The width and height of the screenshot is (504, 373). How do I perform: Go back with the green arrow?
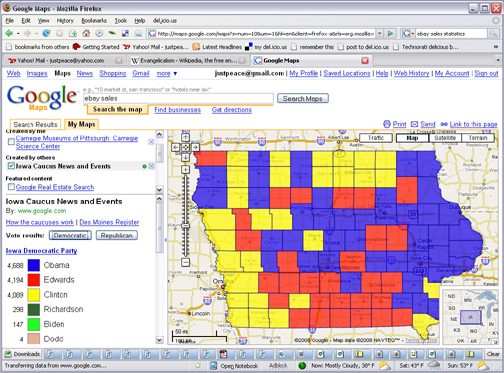click(x=9, y=33)
